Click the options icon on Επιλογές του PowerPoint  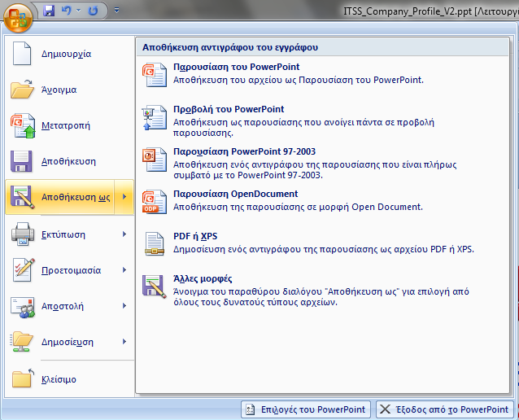pyautogui.click(x=251, y=409)
